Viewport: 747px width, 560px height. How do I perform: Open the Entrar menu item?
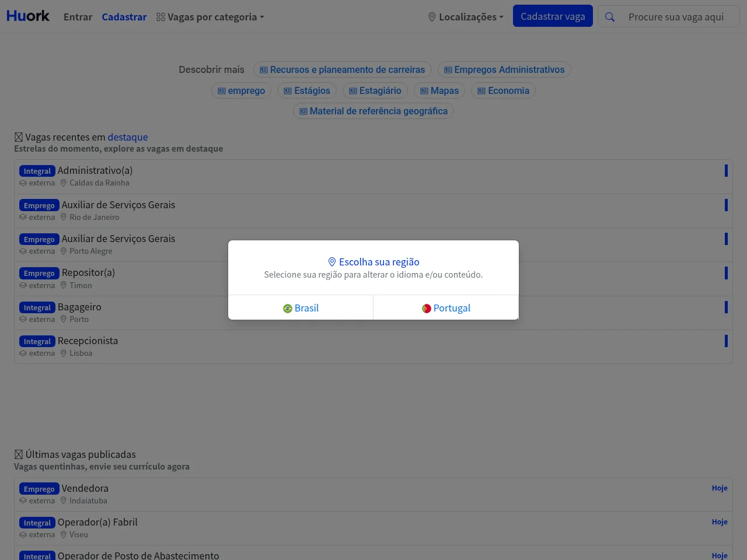pyautogui.click(x=78, y=17)
